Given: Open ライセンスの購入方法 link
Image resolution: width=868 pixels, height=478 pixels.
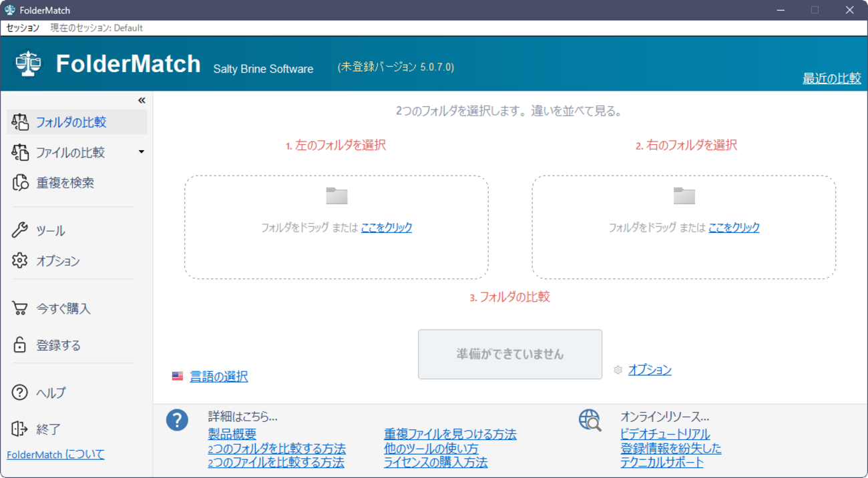Looking at the screenshot, I should (x=436, y=462).
